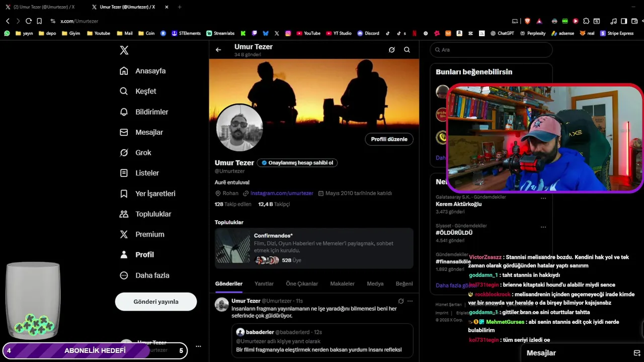The width and height of the screenshot is (644, 362).
Task: Switch to the Yanıtlar tab
Action: (264, 284)
